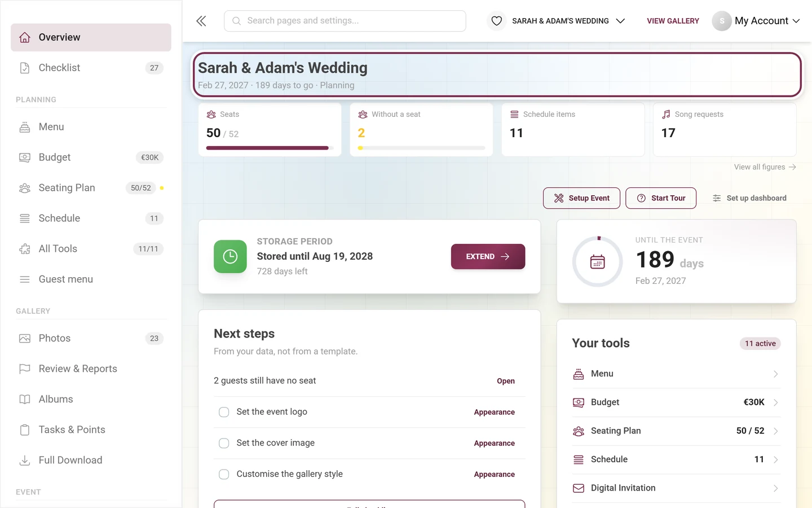Open Budget €30K row chevron in Your tools
The width and height of the screenshot is (812, 508).
[x=776, y=402]
